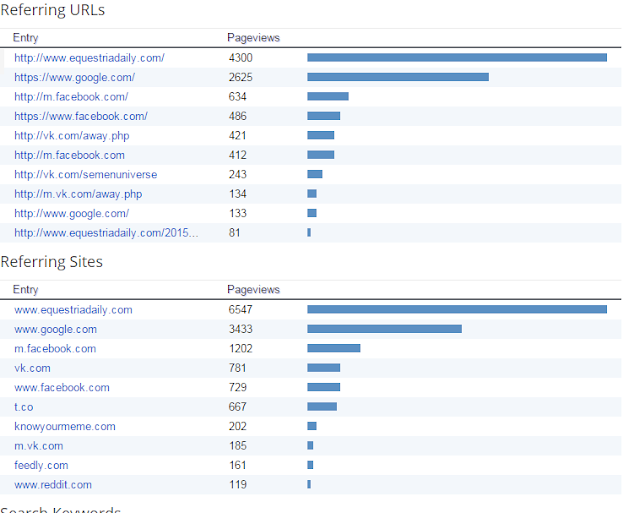Click the http://m.facebook.com/ link with 634 pageviews
The height and width of the screenshot is (513, 640).
(71, 97)
